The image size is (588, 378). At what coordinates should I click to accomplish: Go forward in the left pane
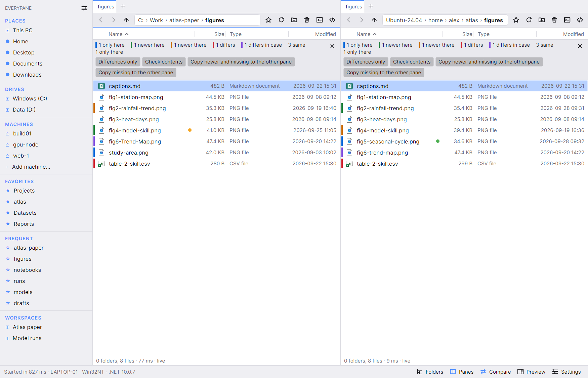114,20
